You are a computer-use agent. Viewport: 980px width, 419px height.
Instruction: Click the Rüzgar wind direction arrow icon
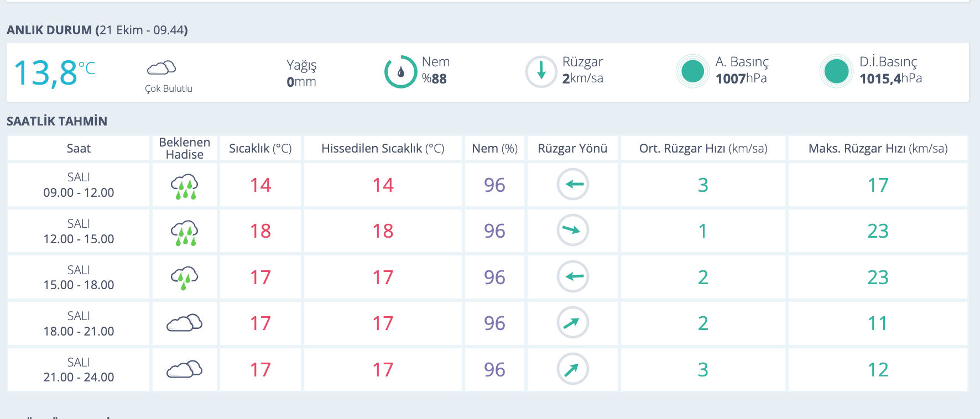pyautogui.click(x=541, y=72)
